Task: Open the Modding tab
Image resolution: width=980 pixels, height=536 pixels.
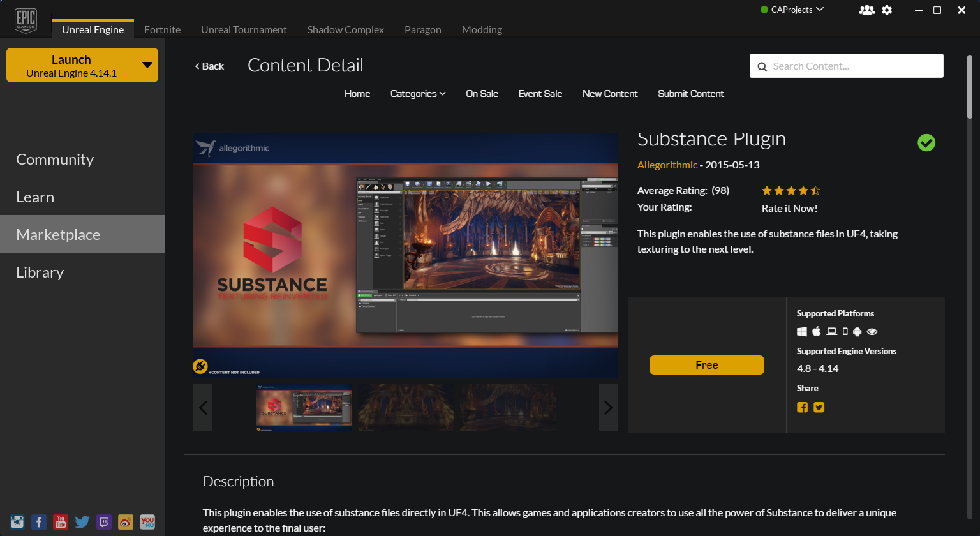Action: pos(482,29)
